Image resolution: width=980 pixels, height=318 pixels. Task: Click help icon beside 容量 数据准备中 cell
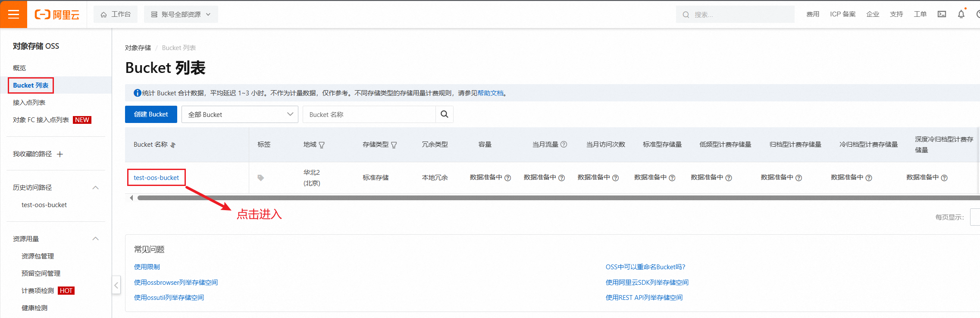(x=507, y=178)
